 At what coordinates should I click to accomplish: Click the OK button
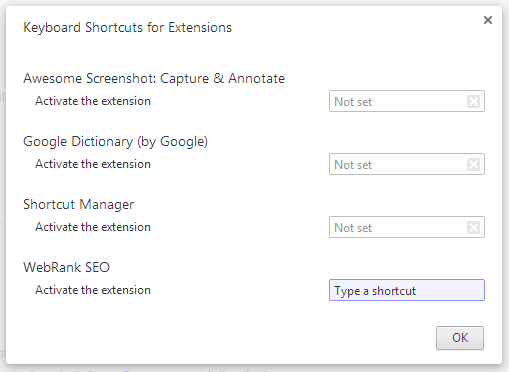[460, 338]
